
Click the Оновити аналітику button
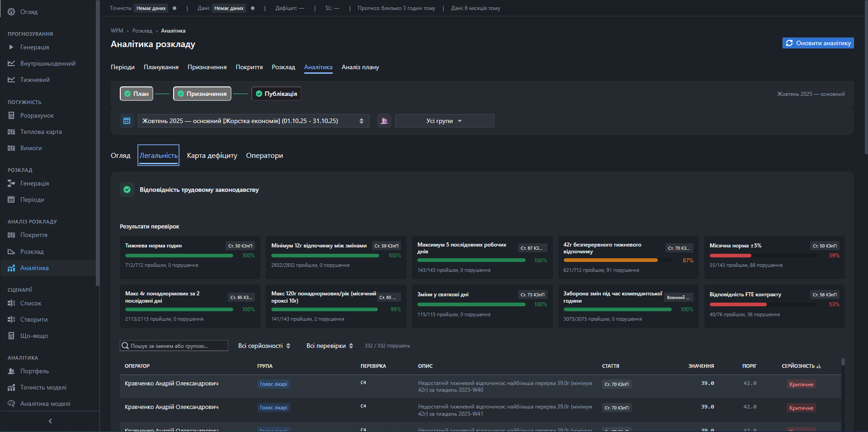tap(818, 43)
